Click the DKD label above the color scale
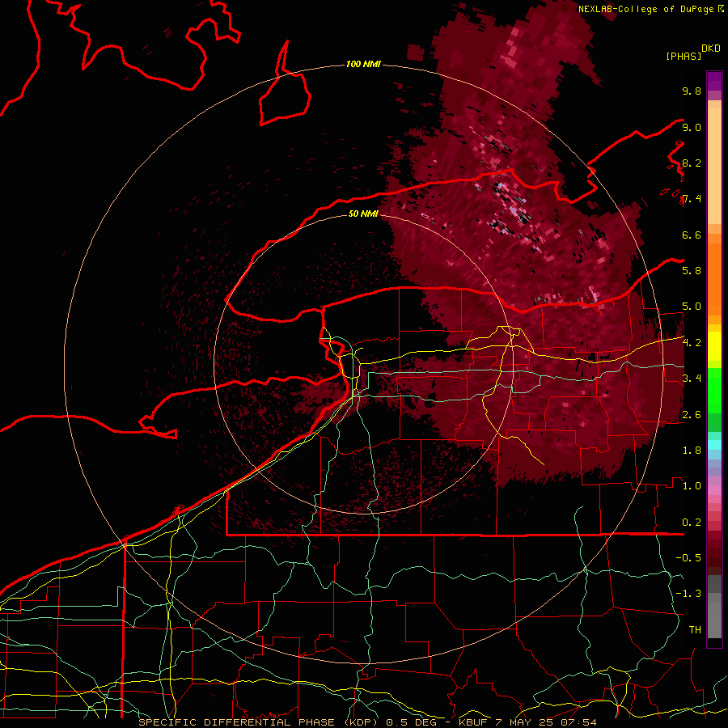Image resolution: width=728 pixels, height=728 pixels. pos(711,49)
